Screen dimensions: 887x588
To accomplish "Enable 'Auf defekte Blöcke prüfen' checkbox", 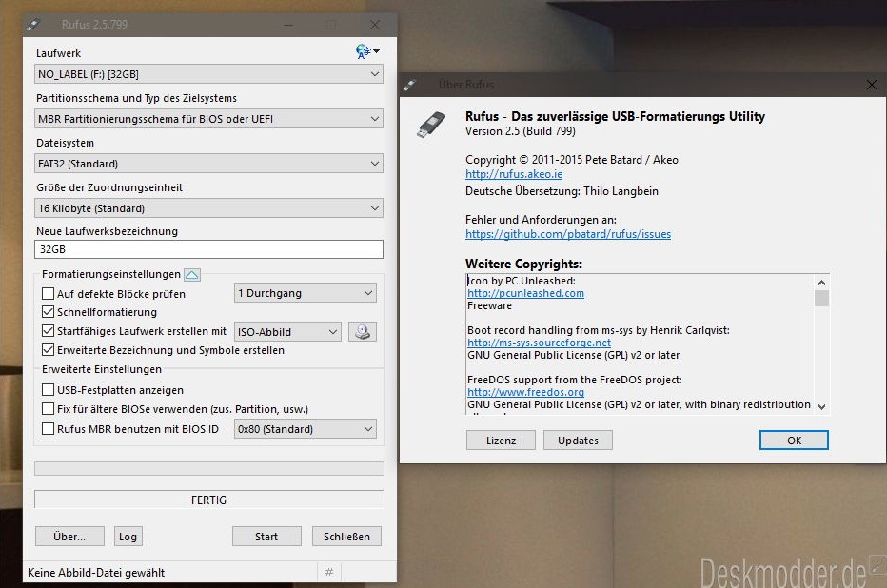I will [49, 294].
